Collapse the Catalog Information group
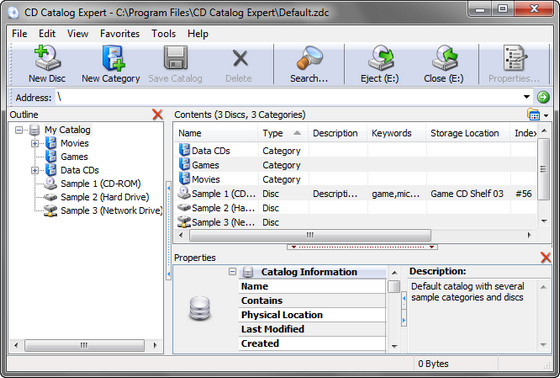The image size is (560, 378). 232,272
